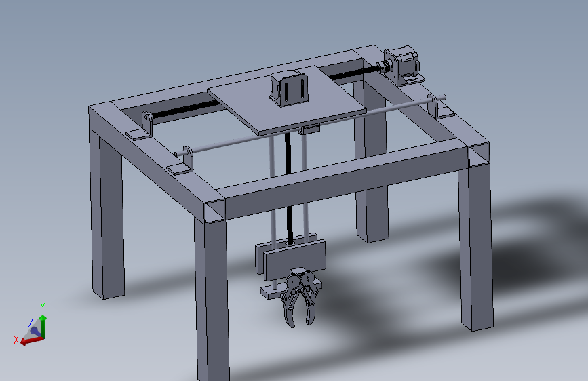The height and width of the screenshot is (381, 588).
Task: Select the shaft coupling beside the stepper motor
Action: (x=385, y=67)
